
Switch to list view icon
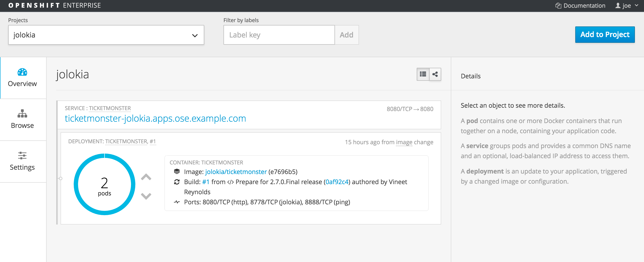click(423, 74)
